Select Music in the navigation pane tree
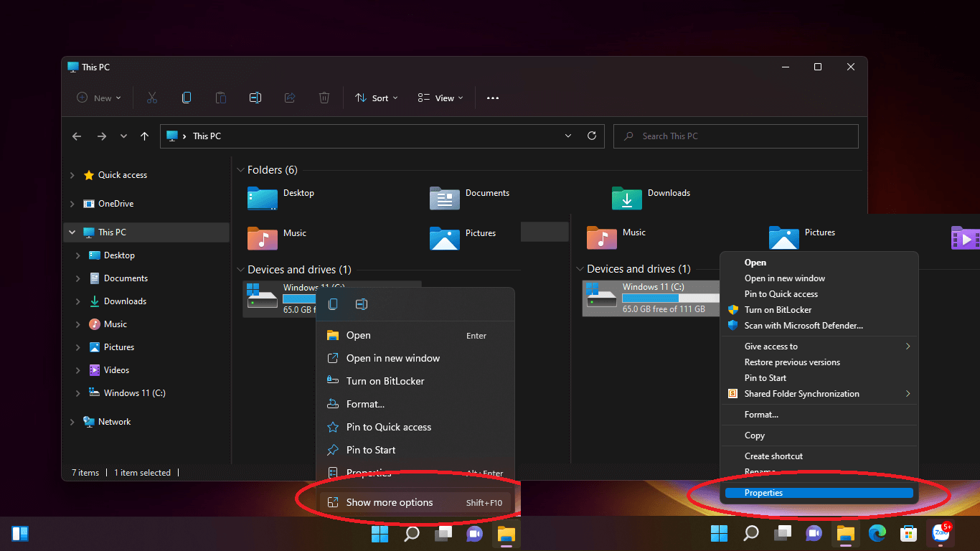Image resolution: width=980 pixels, height=551 pixels. (x=115, y=324)
